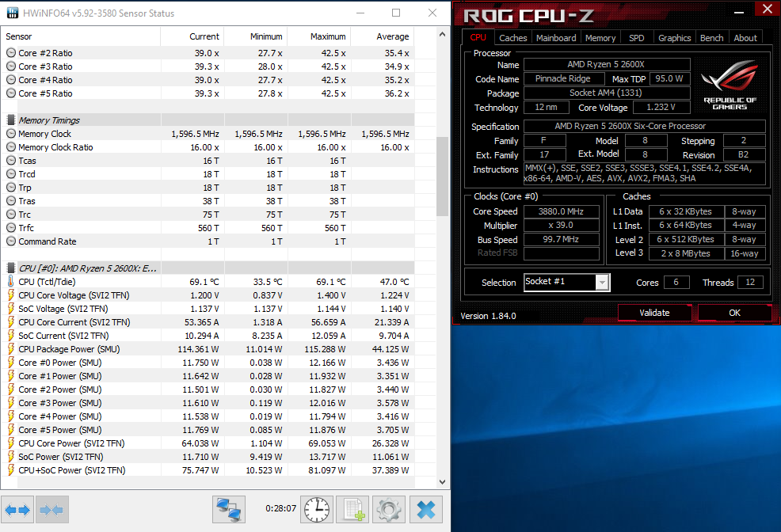Click the scroll down arrow in sensor list
Viewport: 781px width, 532px height.
click(x=442, y=482)
